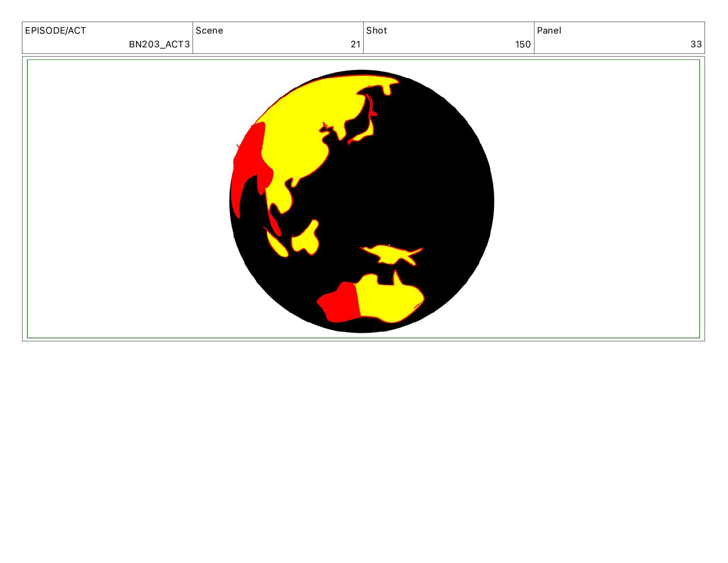This screenshot has width=728, height=563.
Task: Click the EPISODE/ACT header label
Action: point(56,31)
